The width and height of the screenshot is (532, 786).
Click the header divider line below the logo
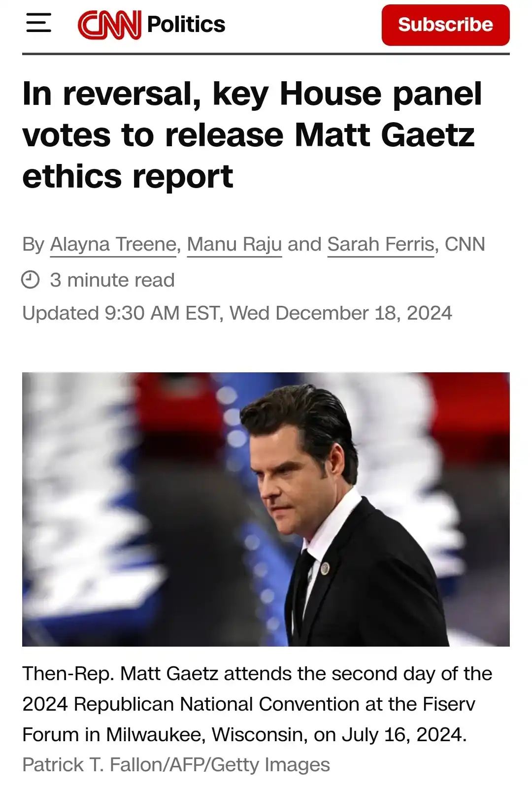pyautogui.click(x=266, y=54)
